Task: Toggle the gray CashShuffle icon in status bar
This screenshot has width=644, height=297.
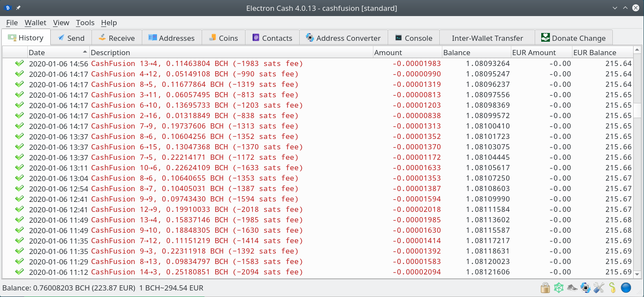Action: pos(572,287)
